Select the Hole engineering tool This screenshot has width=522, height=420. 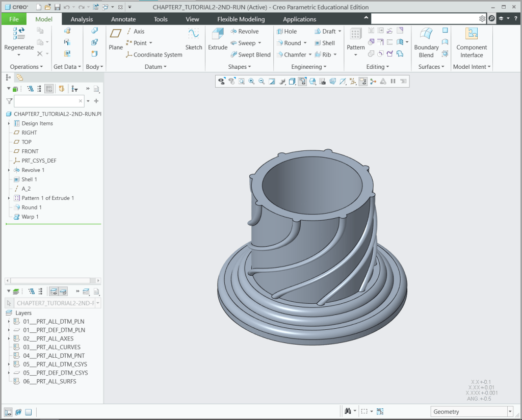[x=286, y=31]
